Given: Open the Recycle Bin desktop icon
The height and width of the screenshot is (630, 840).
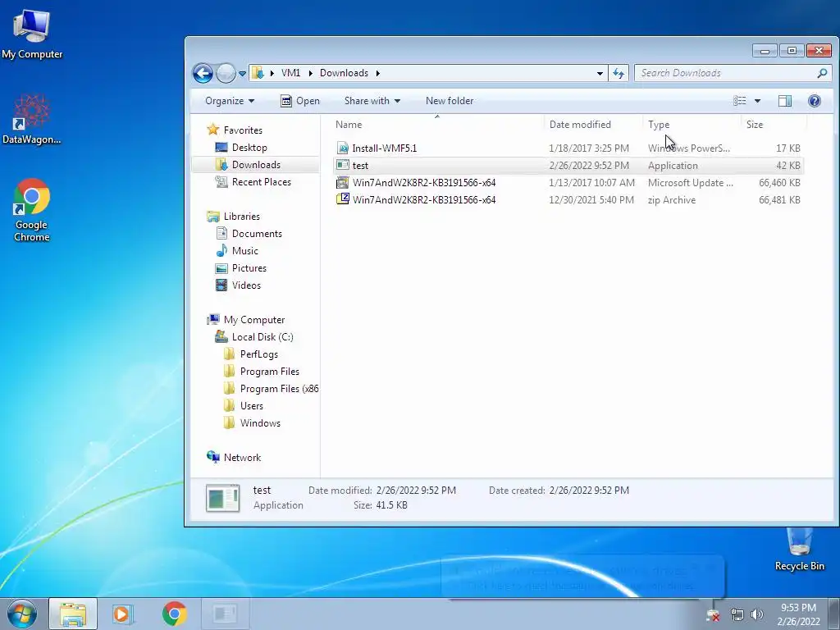Looking at the screenshot, I should tap(799, 549).
